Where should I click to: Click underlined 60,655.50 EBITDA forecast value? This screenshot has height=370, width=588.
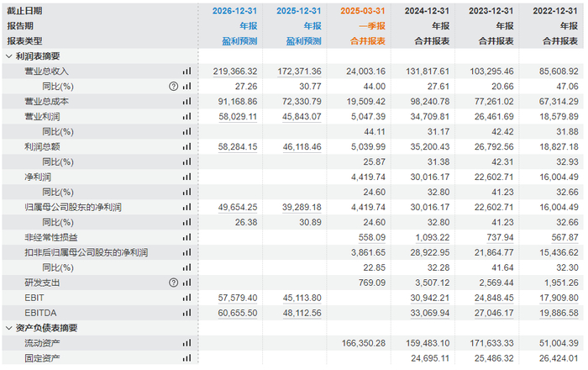(225, 313)
